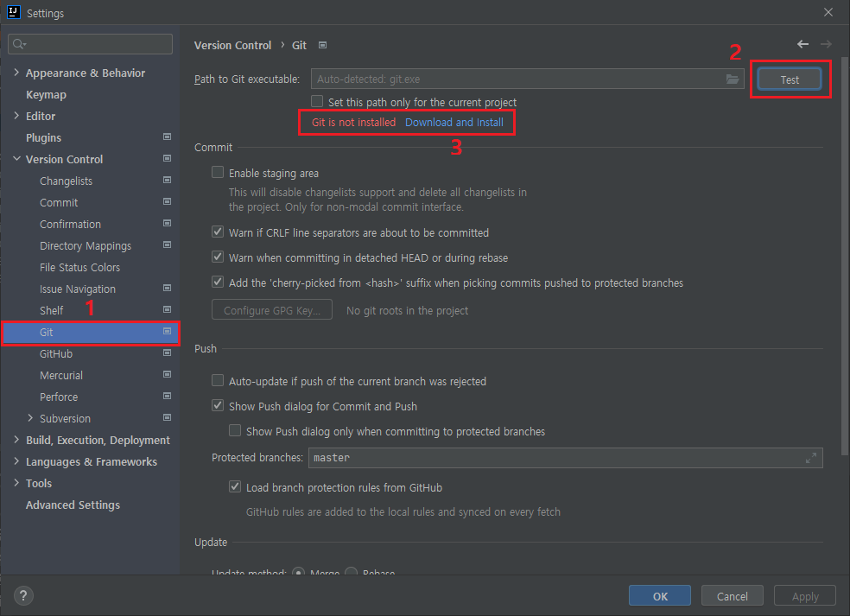Click OK to confirm settings
850x616 pixels.
pyautogui.click(x=660, y=596)
